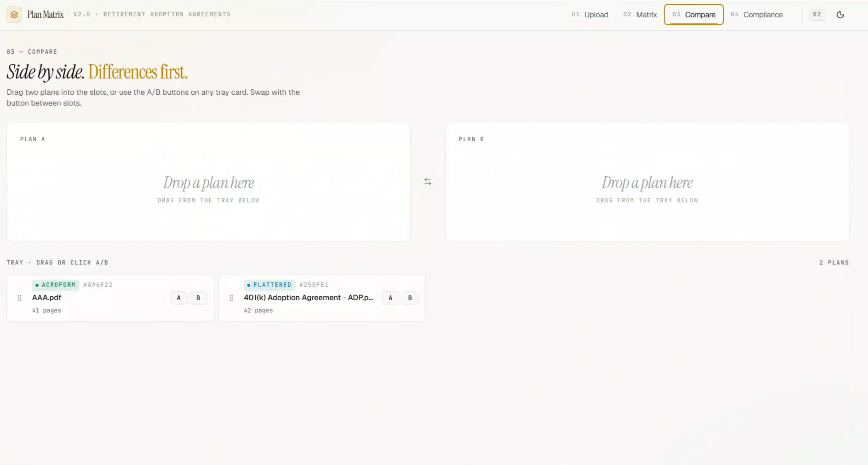Select the 03 Compare tab
The height and width of the screenshot is (465, 868).
tap(694, 14)
